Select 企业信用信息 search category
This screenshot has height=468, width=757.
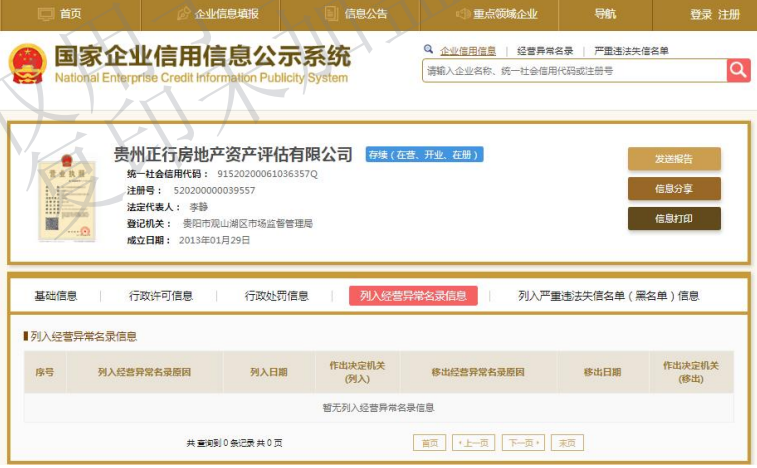tap(467, 50)
